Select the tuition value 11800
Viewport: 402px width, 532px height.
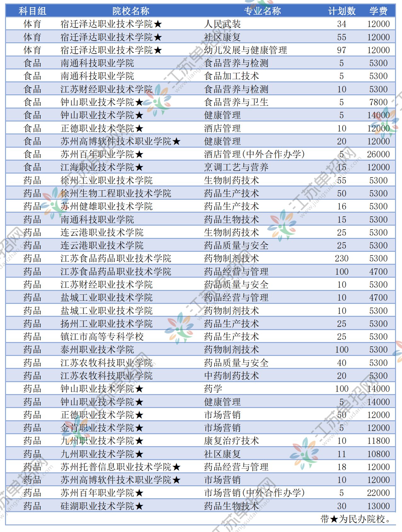coord(378,441)
